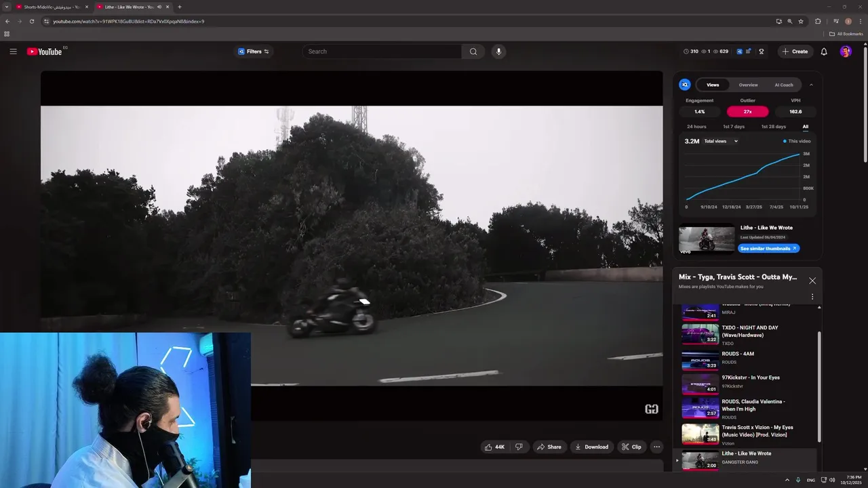Click See similar thumbnails
The image size is (868, 488).
click(768, 249)
